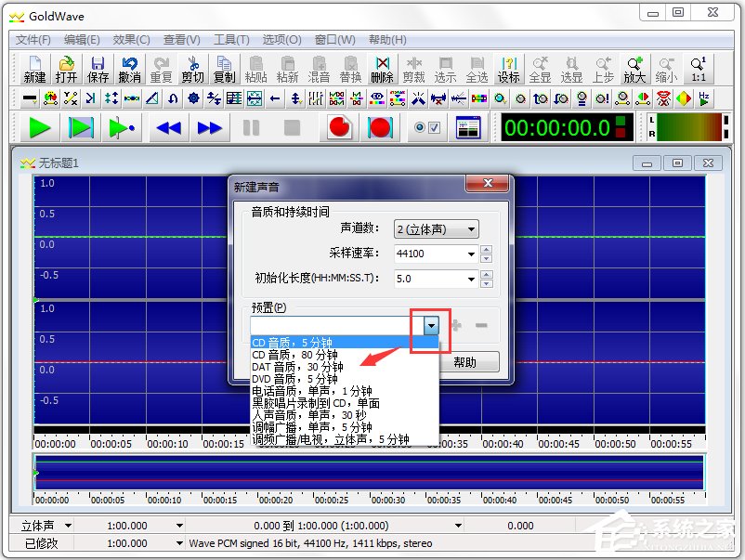The height and width of the screenshot is (560, 745).
Task: Expand the 初始化长度 length dropdown
Action: click(471, 279)
